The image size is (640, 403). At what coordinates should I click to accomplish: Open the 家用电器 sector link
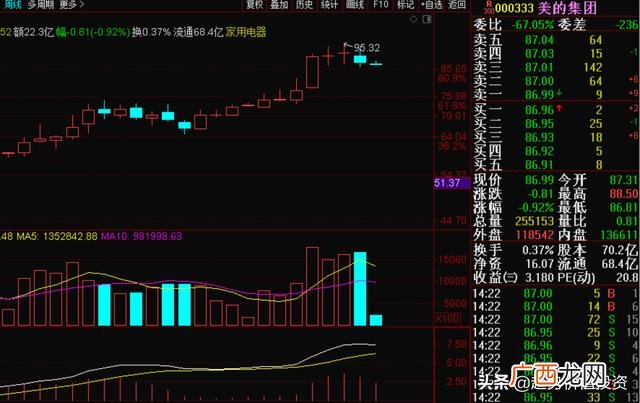pyautogui.click(x=246, y=32)
